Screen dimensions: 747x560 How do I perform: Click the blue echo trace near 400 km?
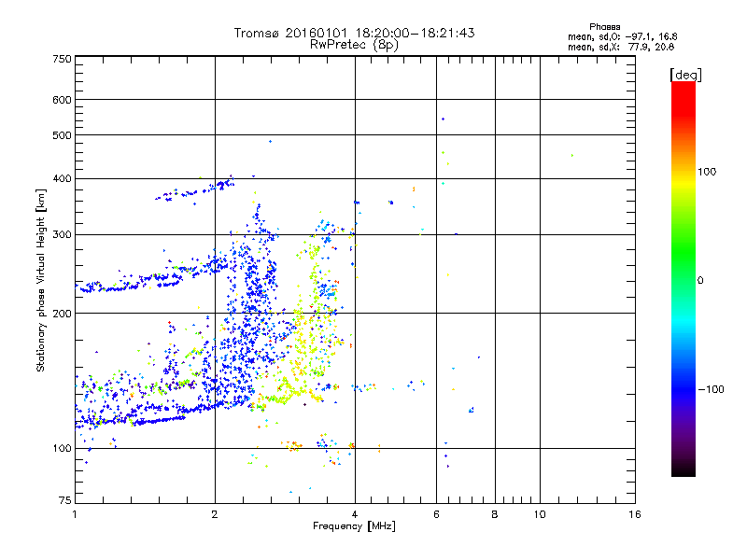pos(195,189)
